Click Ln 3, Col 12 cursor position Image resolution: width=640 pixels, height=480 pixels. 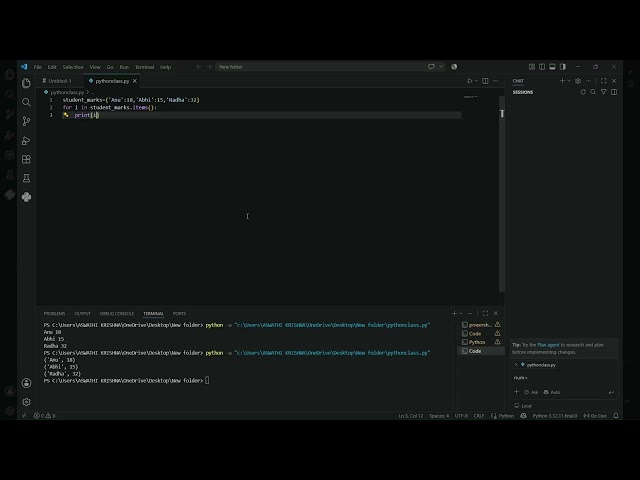click(x=411, y=416)
